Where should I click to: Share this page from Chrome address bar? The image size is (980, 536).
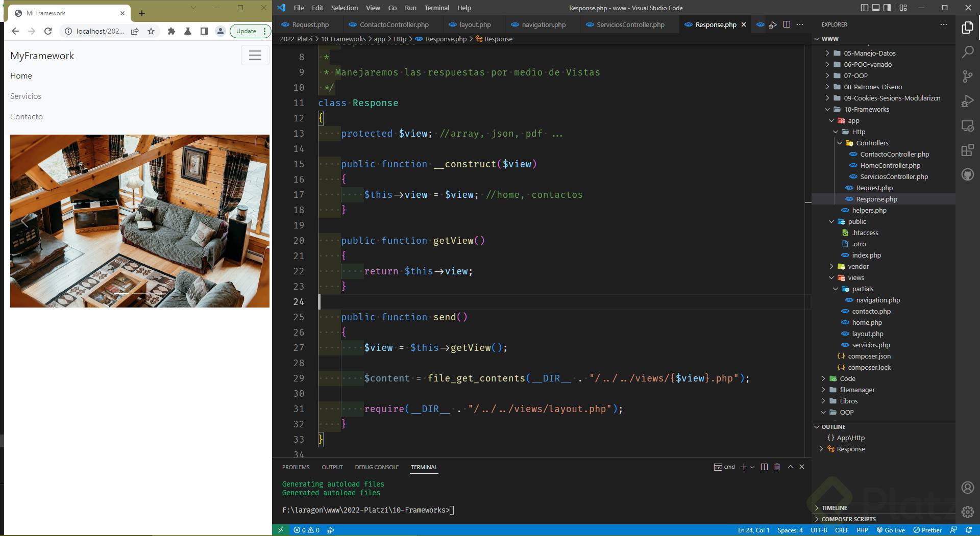[135, 31]
